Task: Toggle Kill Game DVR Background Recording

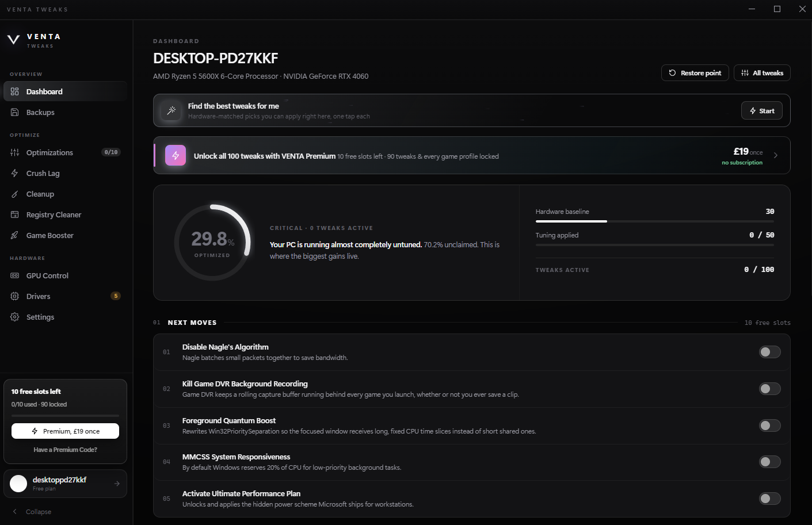Action: [769, 389]
